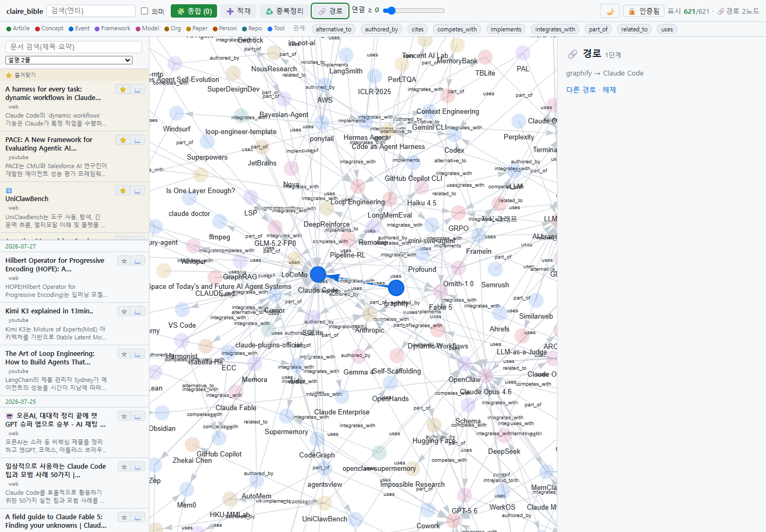Select the blue graphify node in graph
The height and width of the screenshot is (532, 766).
pos(396,288)
